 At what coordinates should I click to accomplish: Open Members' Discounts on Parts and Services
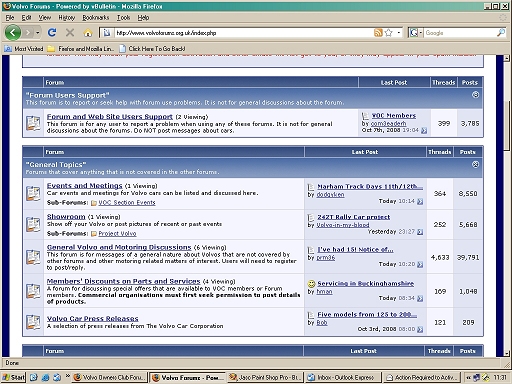pos(124,281)
